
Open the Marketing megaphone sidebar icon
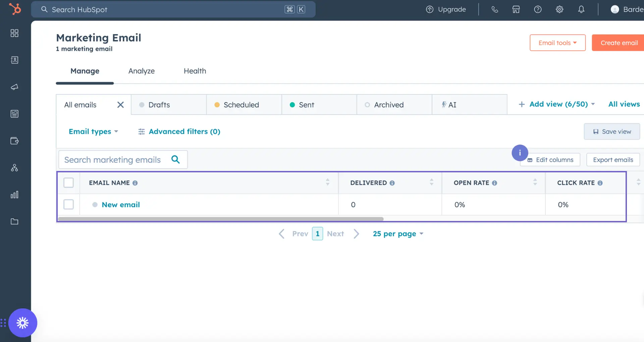(14, 87)
